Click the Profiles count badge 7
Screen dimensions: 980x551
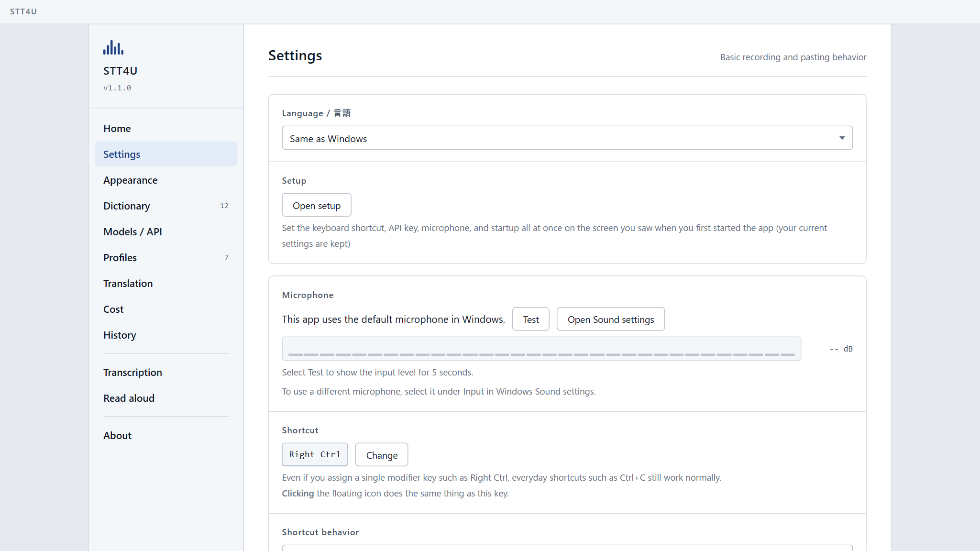click(227, 257)
